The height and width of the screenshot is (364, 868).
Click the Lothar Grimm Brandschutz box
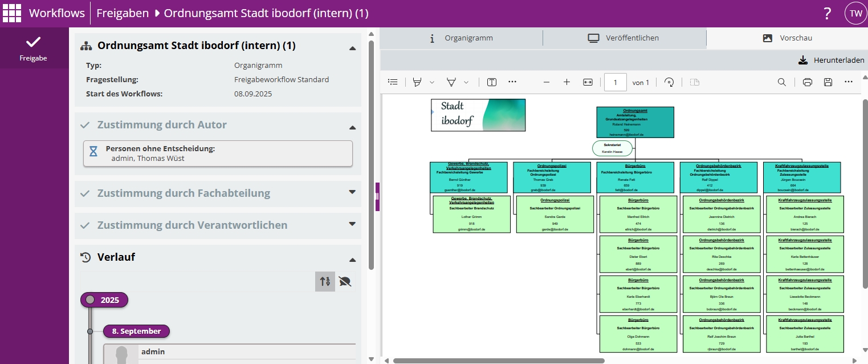[472, 215]
